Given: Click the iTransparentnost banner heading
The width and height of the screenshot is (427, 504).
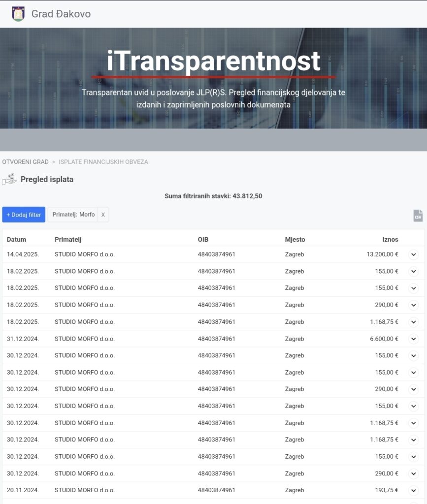Looking at the screenshot, I should 213,62.
